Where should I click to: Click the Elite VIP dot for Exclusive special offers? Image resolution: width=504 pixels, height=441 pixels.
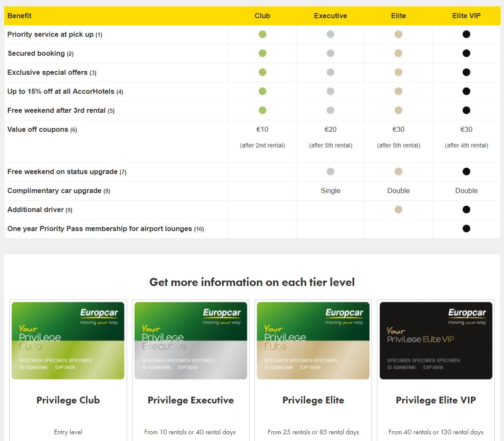466,72
